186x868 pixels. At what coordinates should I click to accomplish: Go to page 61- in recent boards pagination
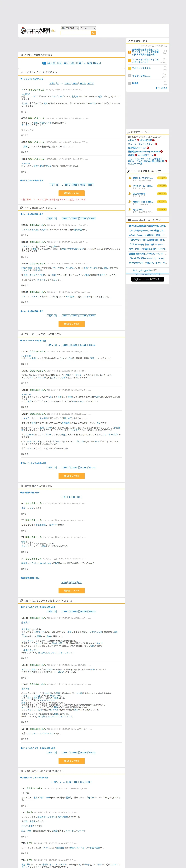54,63
